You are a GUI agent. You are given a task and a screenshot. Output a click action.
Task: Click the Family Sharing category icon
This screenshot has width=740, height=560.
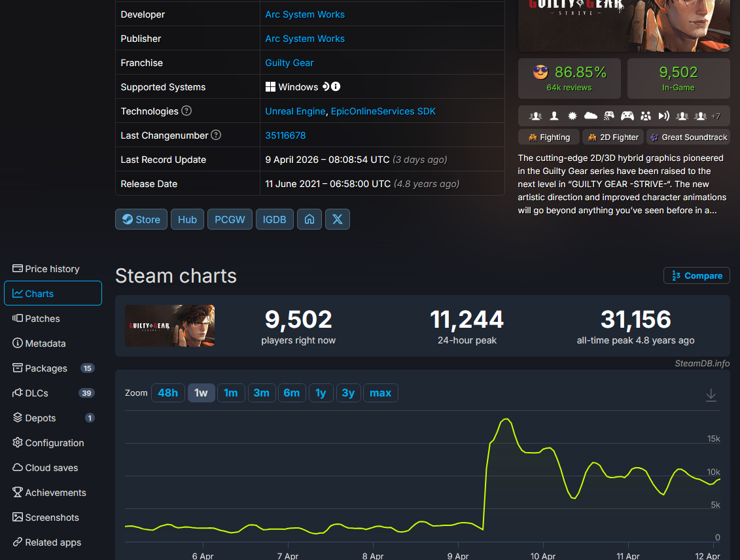point(646,116)
